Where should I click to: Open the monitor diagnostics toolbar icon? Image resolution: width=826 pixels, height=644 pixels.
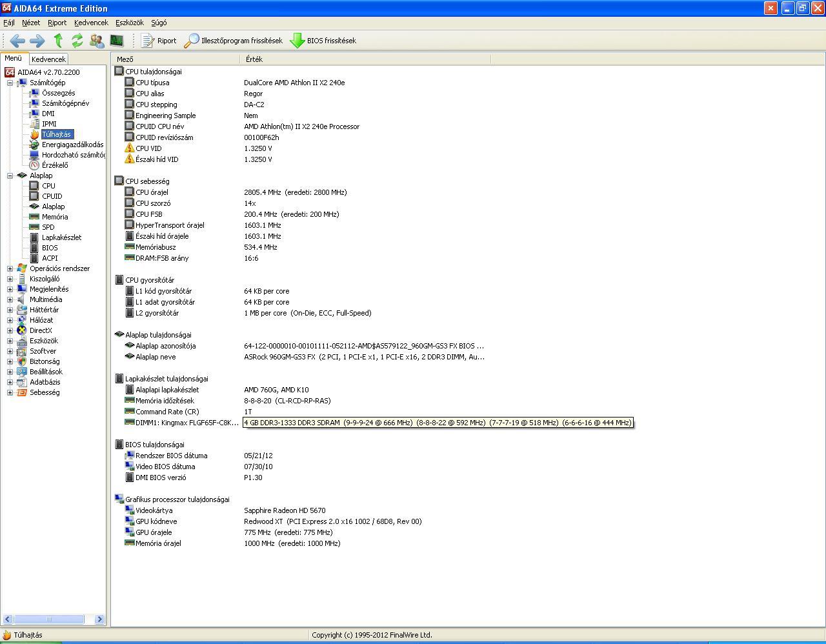point(117,41)
